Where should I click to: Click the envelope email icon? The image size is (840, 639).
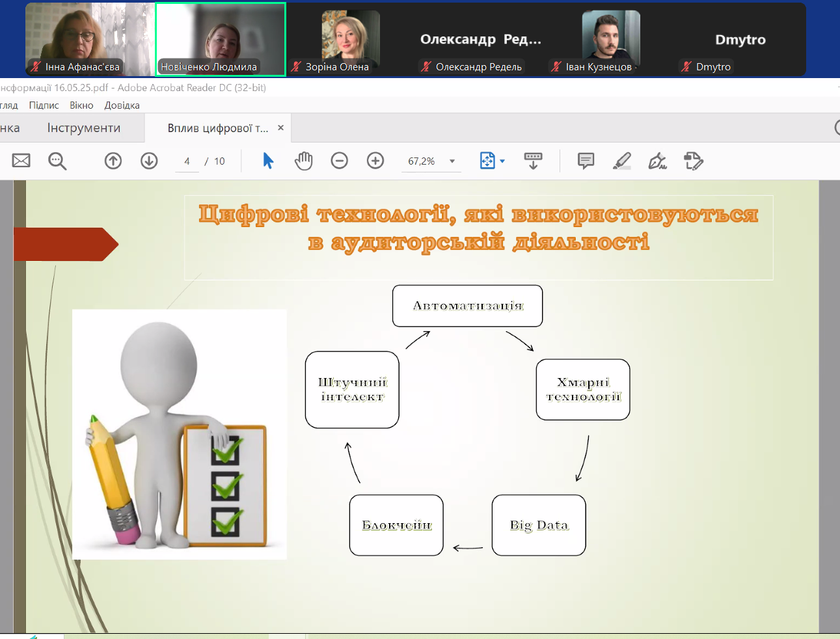tap(21, 161)
